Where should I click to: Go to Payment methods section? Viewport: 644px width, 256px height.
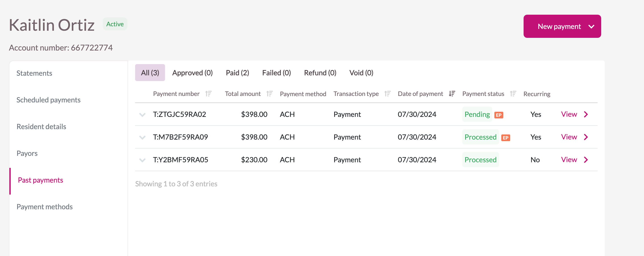click(45, 207)
